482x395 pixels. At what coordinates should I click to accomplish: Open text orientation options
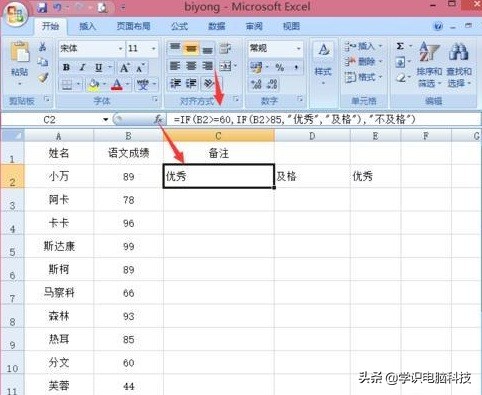(x=209, y=83)
